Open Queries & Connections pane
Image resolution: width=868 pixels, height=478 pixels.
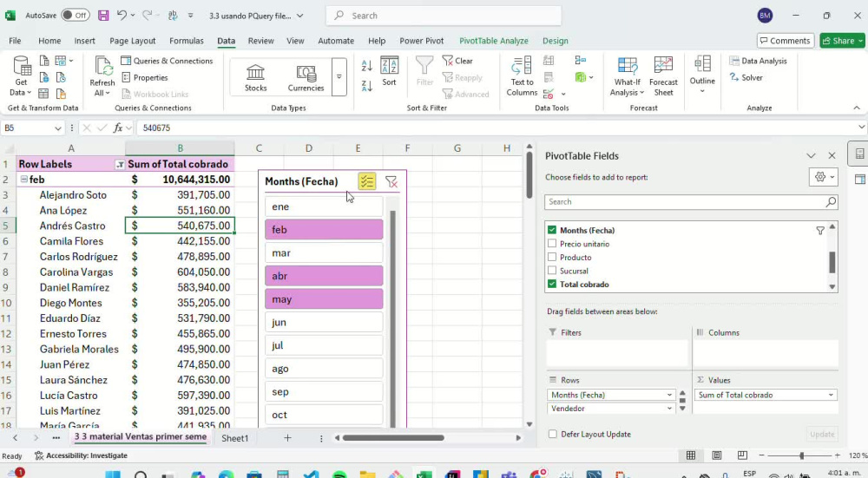coord(167,61)
